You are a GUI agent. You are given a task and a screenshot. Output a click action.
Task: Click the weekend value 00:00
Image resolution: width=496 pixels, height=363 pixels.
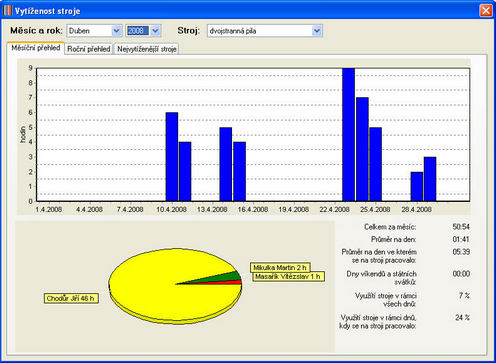coord(461,274)
